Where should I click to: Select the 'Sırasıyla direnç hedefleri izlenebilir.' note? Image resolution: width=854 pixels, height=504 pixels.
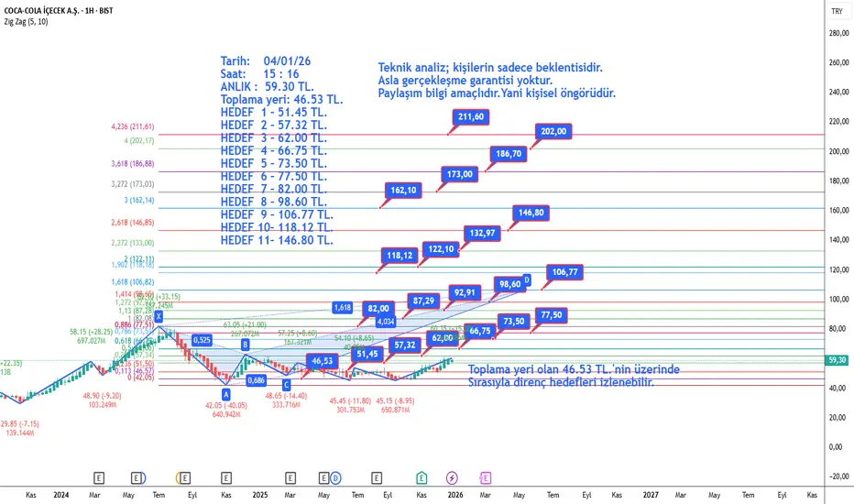[561, 382]
